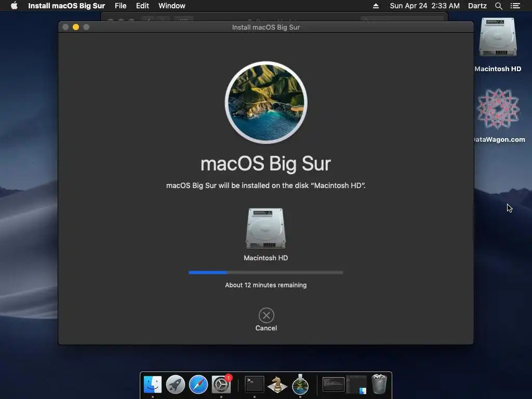Open Finder from the Dock
Viewport: 532px width, 399px height.
pos(153,384)
